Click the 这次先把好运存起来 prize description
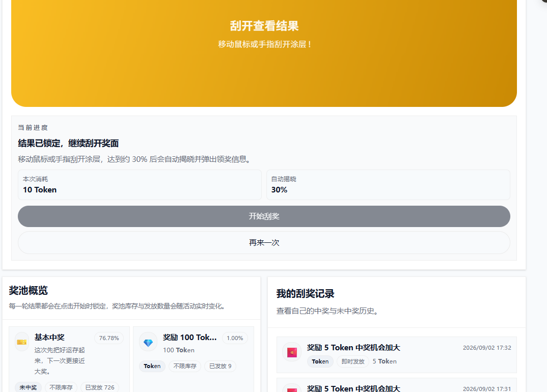Image resolution: width=547 pixels, height=392 pixels. coord(60,360)
